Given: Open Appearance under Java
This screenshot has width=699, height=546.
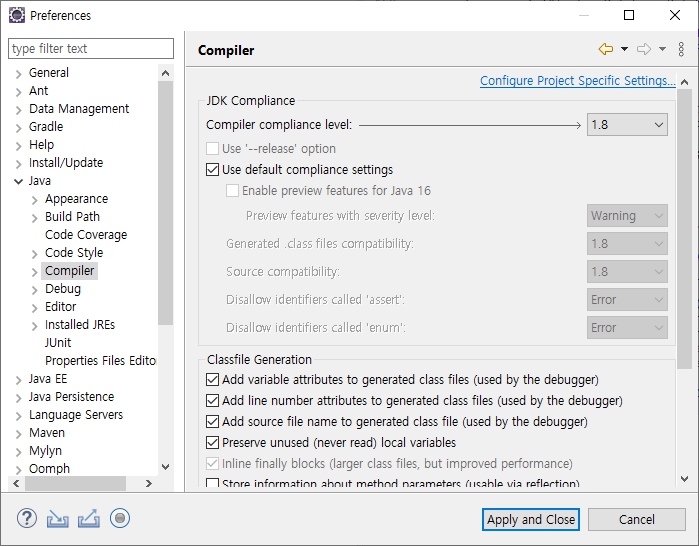Looking at the screenshot, I should pyautogui.click(x=76, y=199).
